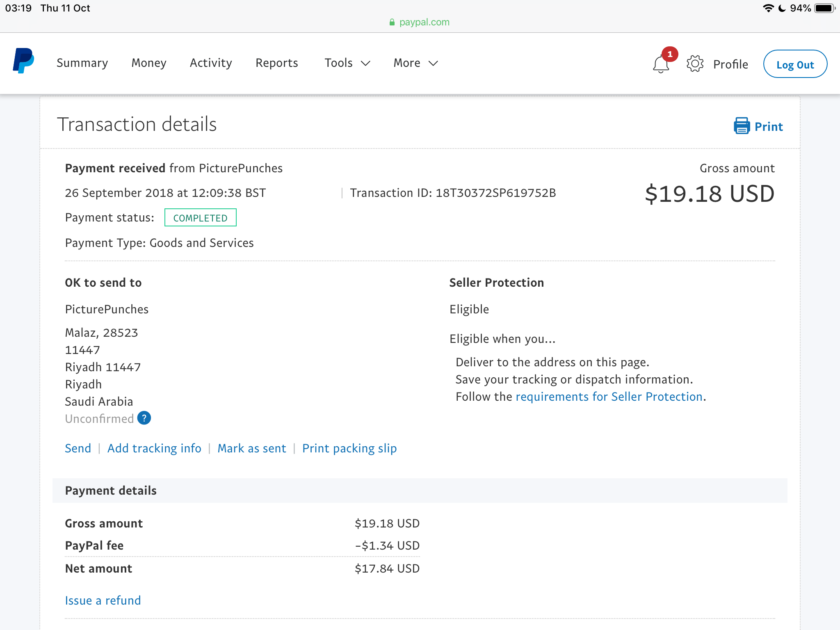Click Mark as sent link

(252, 448)
